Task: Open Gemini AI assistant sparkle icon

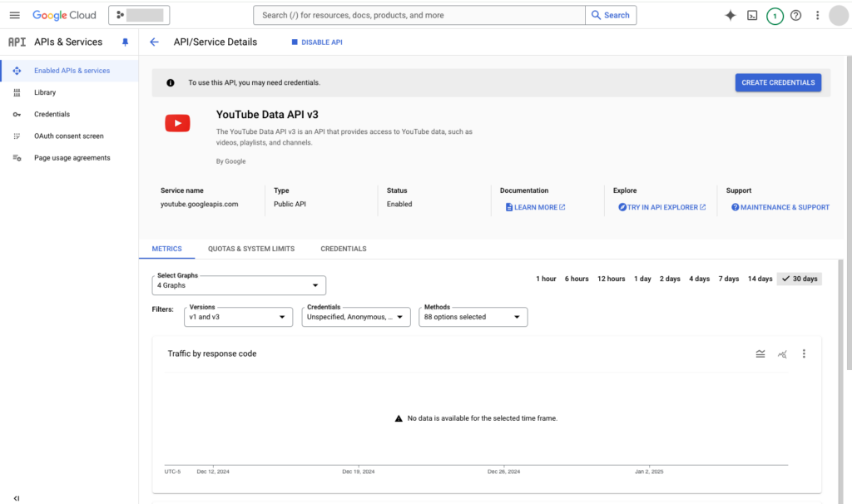Action: pos(731,15)
